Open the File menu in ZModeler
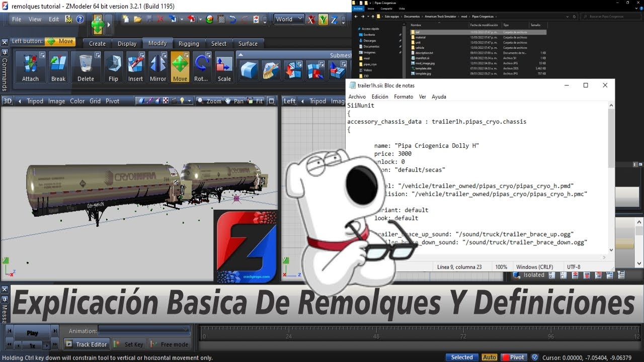Screen dimensions: 644x362 [17, 19]
